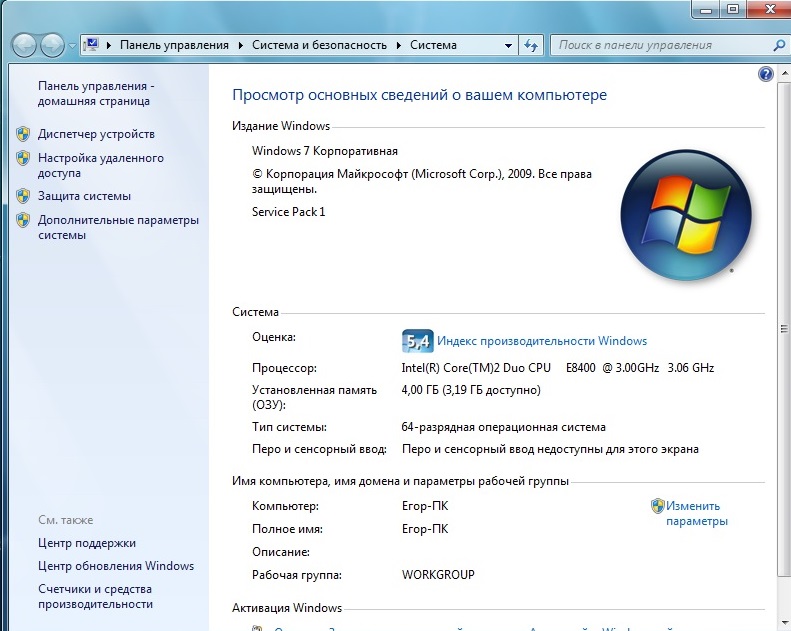Expand address bar history dropdown arrow
Image resolution: width=791 pixels, height=631 pixels.
point(510,45)
